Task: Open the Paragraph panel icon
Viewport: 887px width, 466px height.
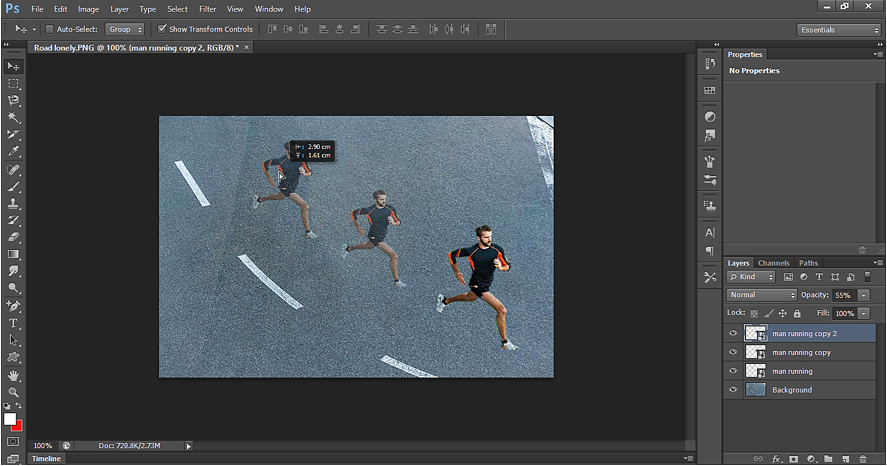Action: click(x=710, y=251)
